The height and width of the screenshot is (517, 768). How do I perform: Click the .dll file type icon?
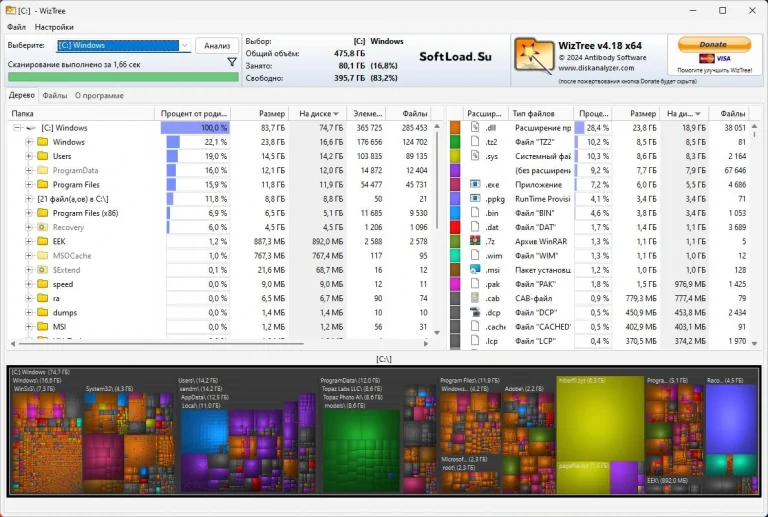point(475,127)
